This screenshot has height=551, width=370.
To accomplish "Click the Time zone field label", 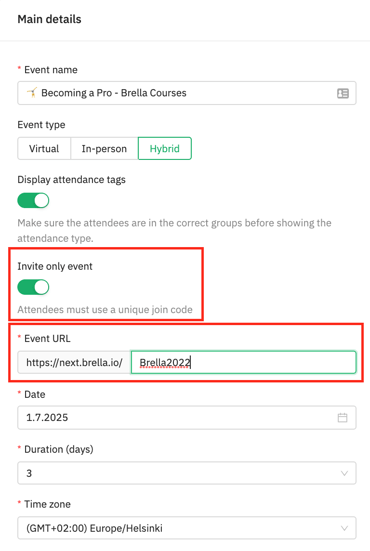I will coord(47,504).
